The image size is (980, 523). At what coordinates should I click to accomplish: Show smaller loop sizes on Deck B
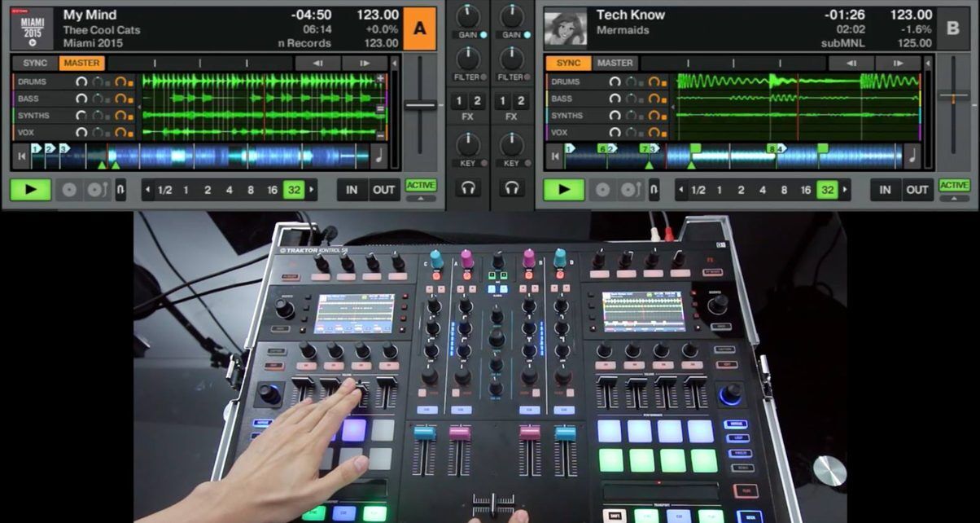[680, 190]
